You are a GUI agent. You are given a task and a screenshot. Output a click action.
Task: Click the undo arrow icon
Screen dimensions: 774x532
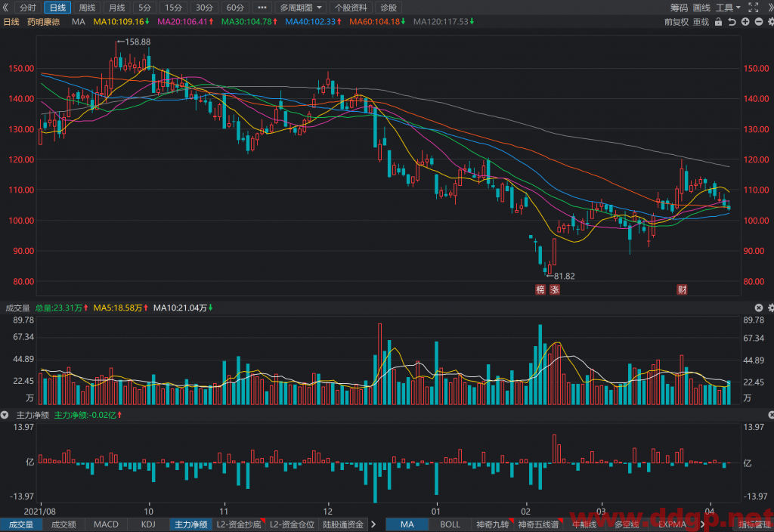coord(732,22)
